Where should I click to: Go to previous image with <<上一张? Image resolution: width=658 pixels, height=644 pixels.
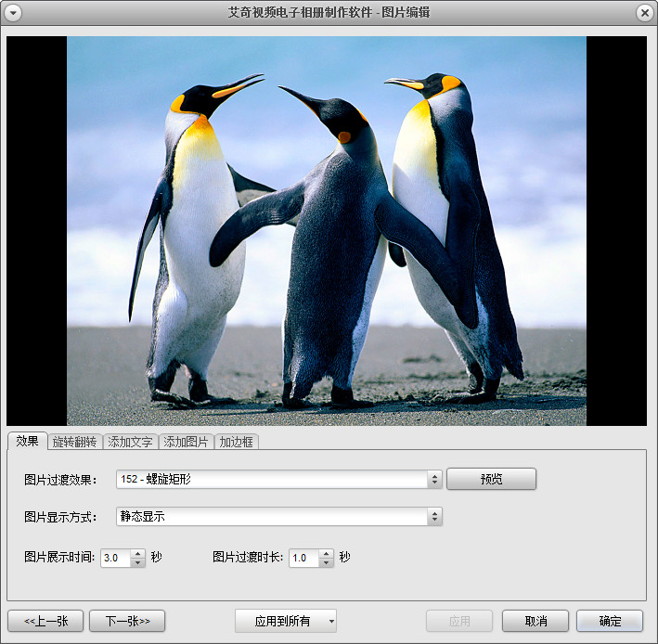(x=45, y=621)
